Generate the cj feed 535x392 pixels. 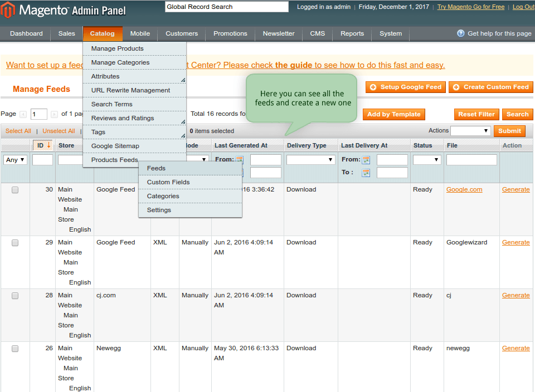(x=515, y=295)
